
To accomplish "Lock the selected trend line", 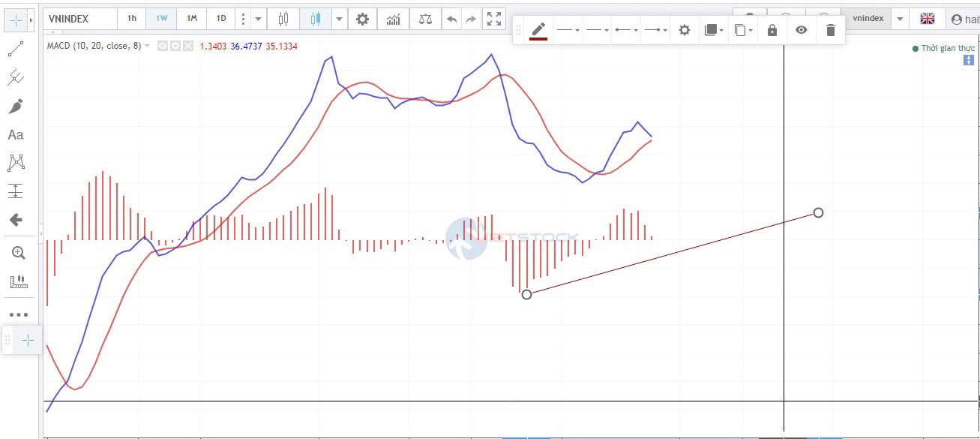I will (772, 30).
